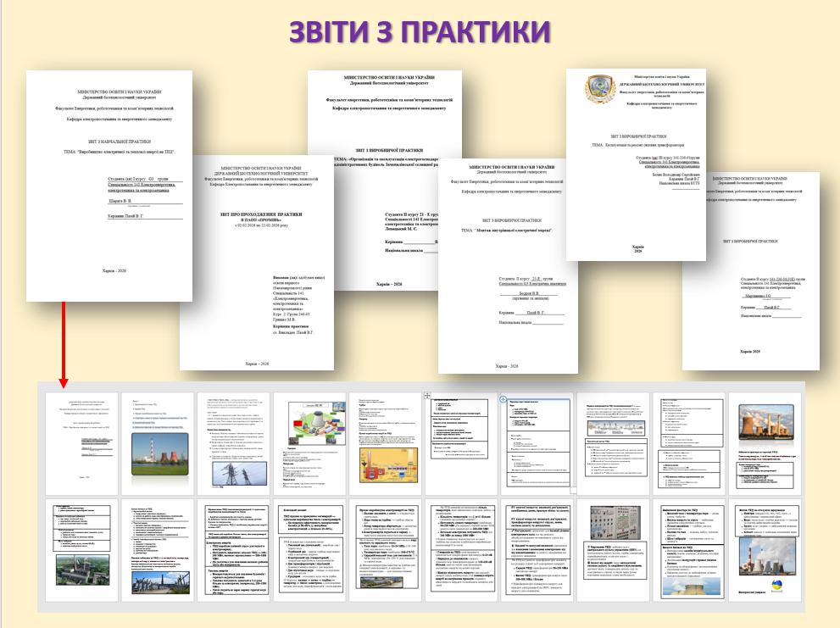Image resolution: width=840 pixels, height=628 pixels.
Task: Select the first small title page thumbnail
Action: [76, 439]
